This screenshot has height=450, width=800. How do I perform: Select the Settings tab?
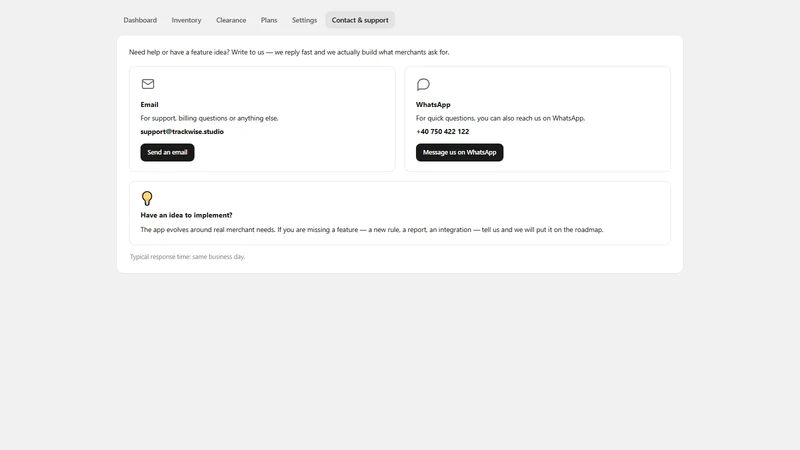[x=304, y=20]
